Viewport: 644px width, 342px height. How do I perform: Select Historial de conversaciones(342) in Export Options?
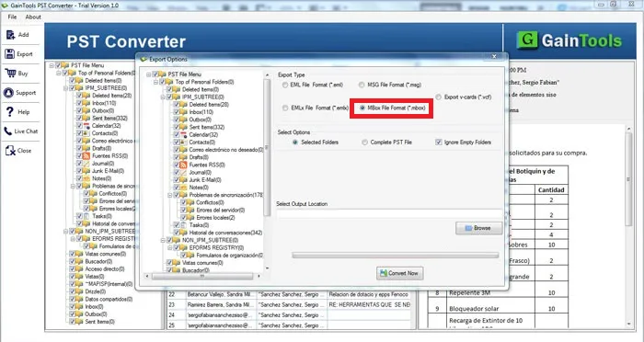point(225,233)
